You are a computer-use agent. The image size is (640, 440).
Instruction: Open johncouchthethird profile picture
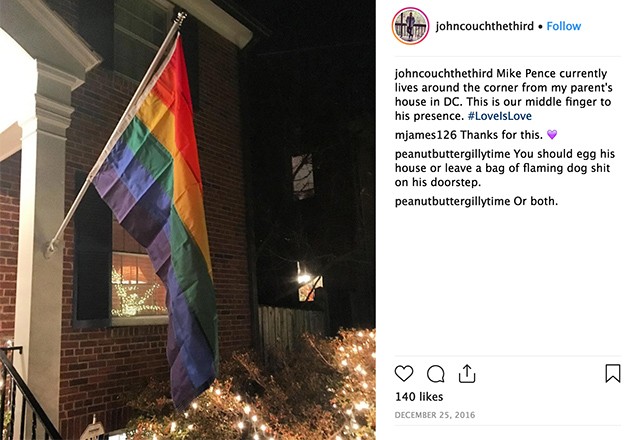click(410, 26)
